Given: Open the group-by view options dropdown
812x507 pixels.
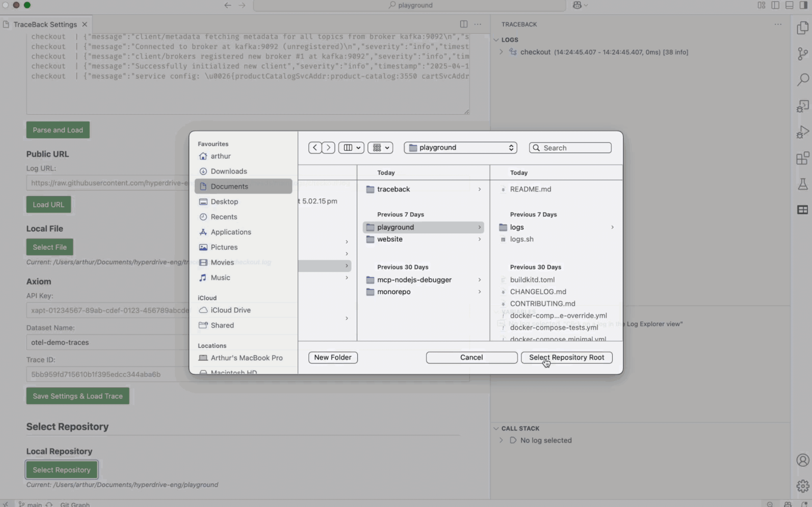Looking at the screenshot, I should pyautogui.click(x=380, y=148).
